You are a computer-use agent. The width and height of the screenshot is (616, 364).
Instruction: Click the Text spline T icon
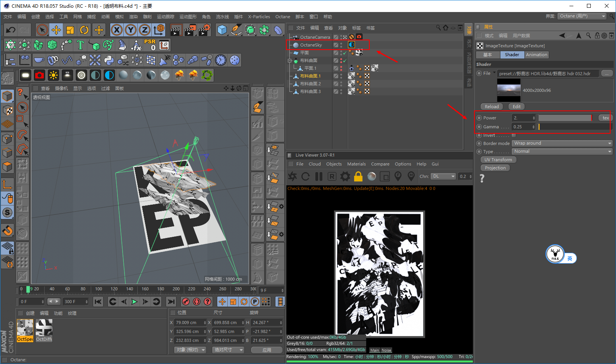(x=80, y=45)
